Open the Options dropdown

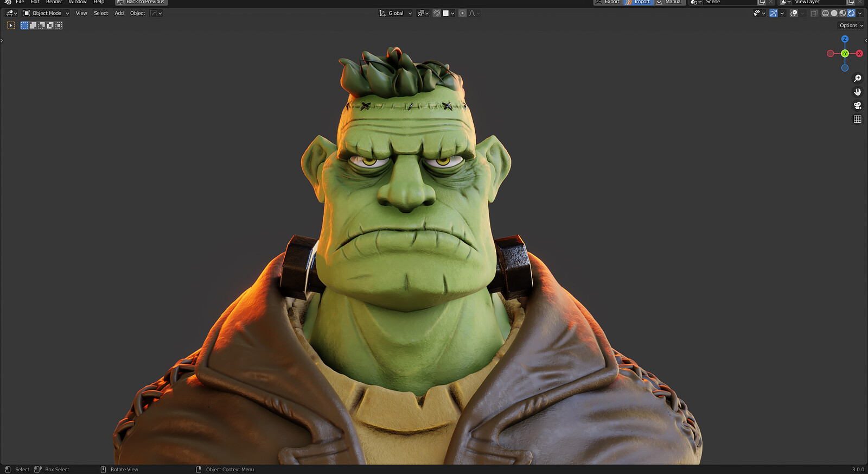[x=851, y=26]
